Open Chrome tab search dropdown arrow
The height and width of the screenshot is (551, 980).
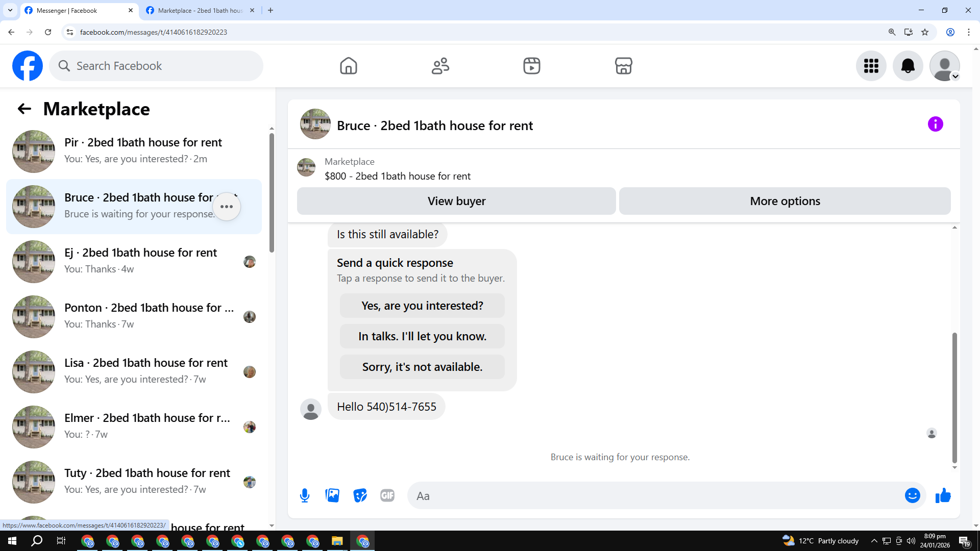tap(10, 10)
